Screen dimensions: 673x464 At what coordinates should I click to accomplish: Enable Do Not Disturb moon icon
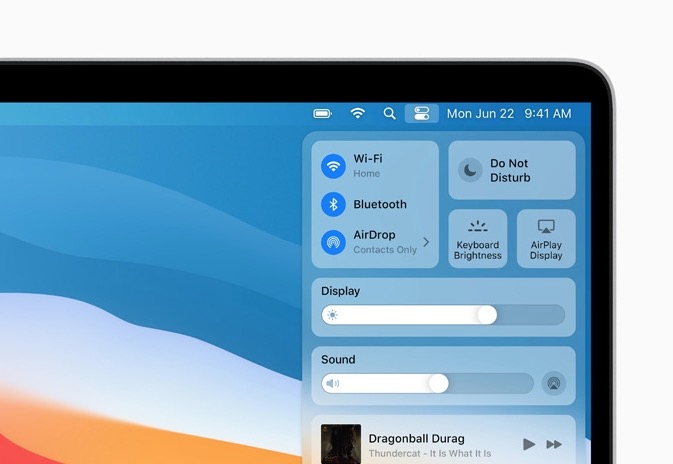[x=470, y=171]
